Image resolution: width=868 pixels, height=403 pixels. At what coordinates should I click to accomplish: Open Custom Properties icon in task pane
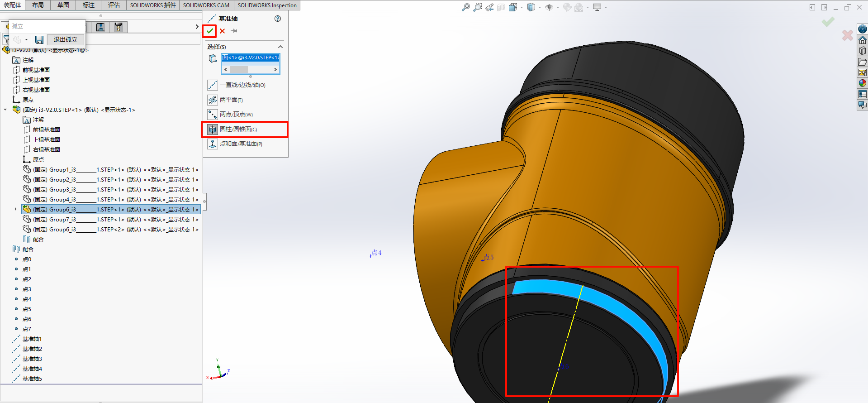click(863, 94)
